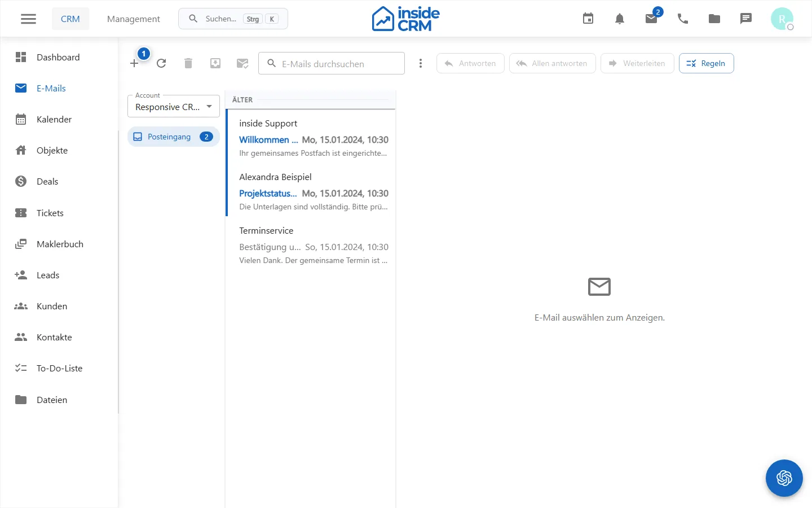Open the user profile avatar
This screenshot has width=812, height=508.
point(782,19)
